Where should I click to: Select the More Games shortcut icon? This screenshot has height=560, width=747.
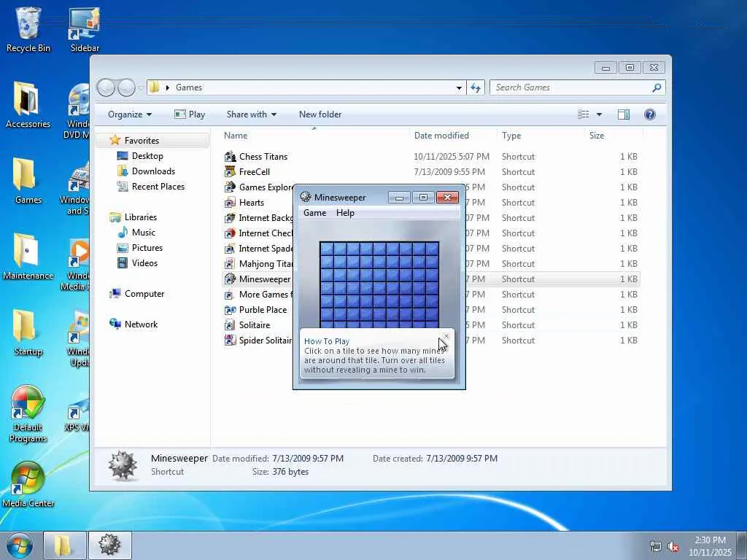[x=230, y=295]
